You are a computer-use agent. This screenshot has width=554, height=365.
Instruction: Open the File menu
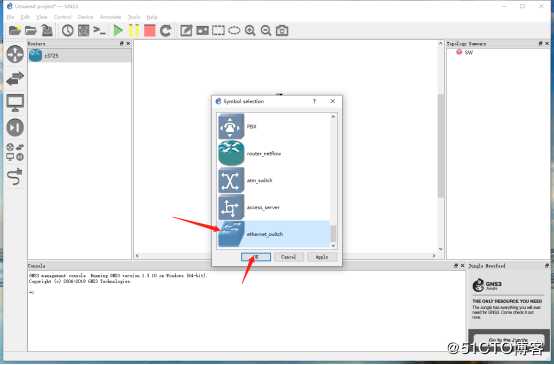click(x=10, y=17)
